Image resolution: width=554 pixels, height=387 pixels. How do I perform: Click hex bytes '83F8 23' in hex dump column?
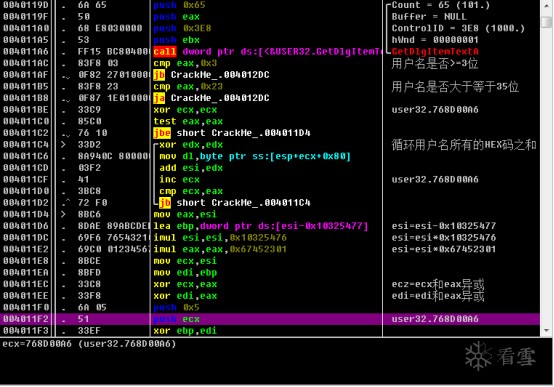pos(98,87)
